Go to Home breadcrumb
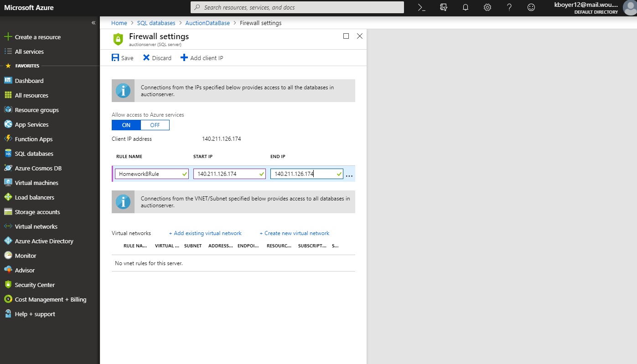This screenshot has height=364, width=637. click(x=119, y=23)
